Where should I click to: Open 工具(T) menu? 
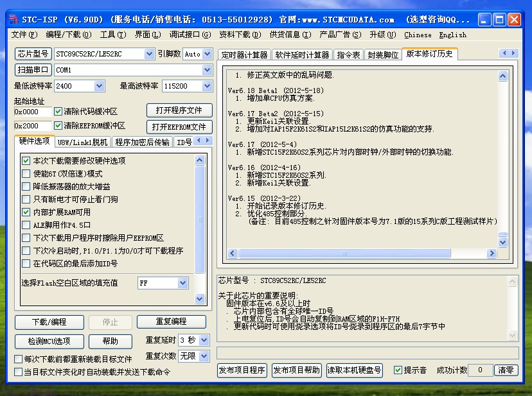[x=113, y=35]
